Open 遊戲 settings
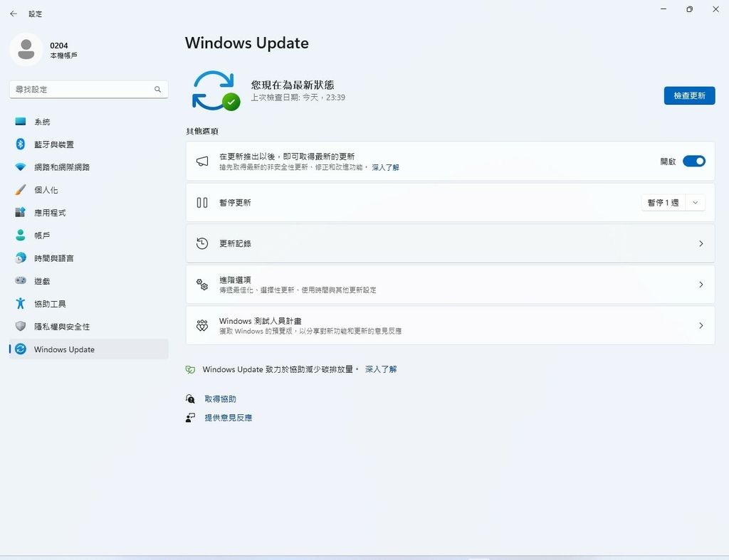Screen dimensions: 729x560 pos(89,280)
